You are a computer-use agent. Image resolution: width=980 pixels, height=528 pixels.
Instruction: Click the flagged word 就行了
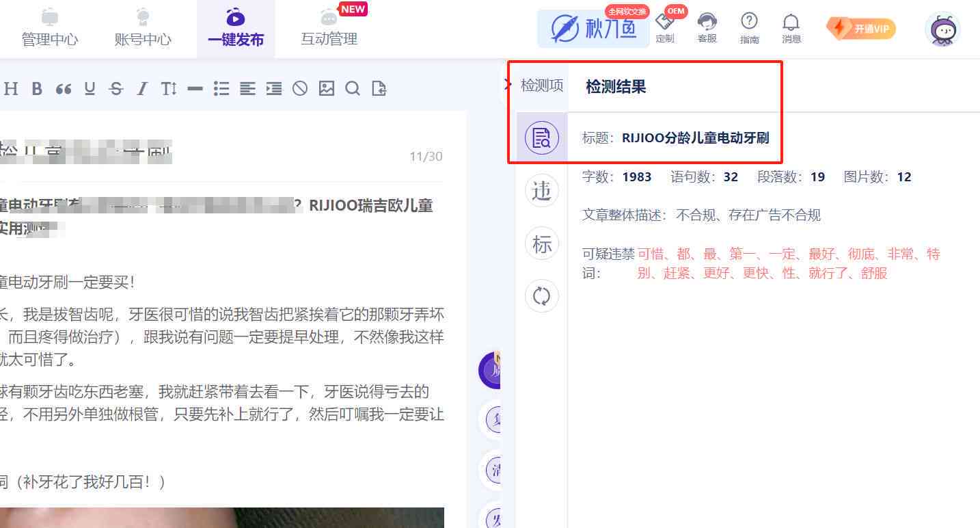tap(828, 274)
